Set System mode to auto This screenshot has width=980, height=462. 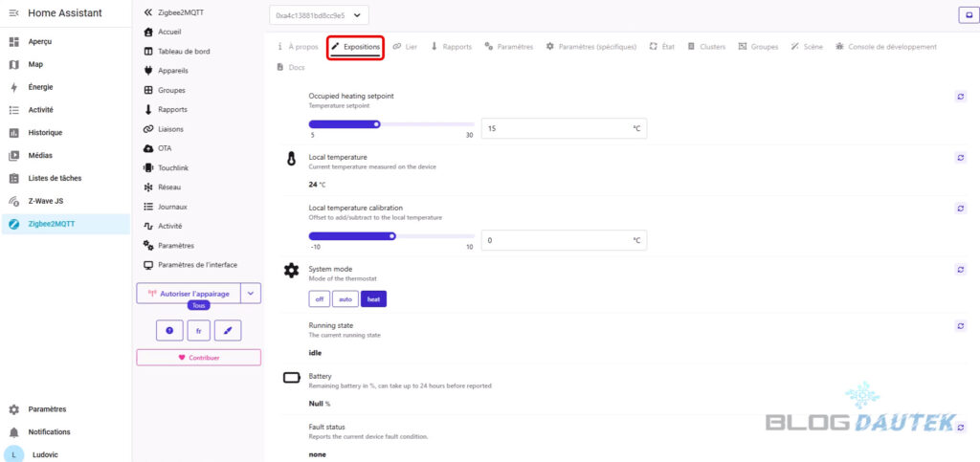[345, 299]
